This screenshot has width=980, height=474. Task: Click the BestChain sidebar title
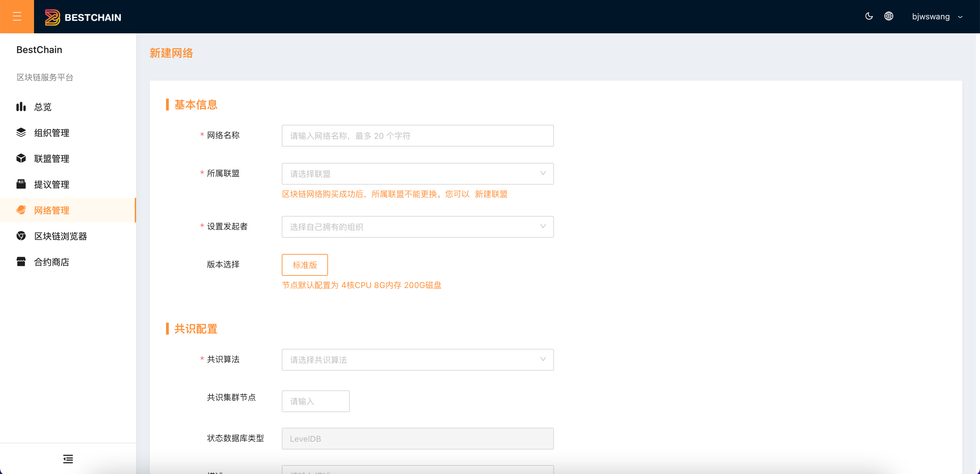click(x=39, y=50)
